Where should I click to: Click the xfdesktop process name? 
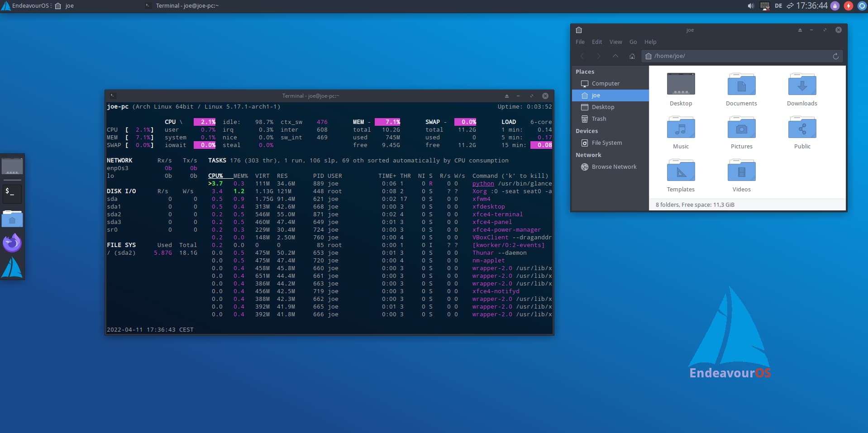(x=488, y=207)
